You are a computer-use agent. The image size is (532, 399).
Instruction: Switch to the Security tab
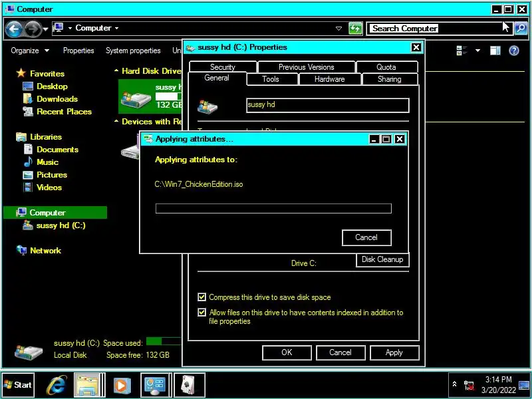[223, 67]
